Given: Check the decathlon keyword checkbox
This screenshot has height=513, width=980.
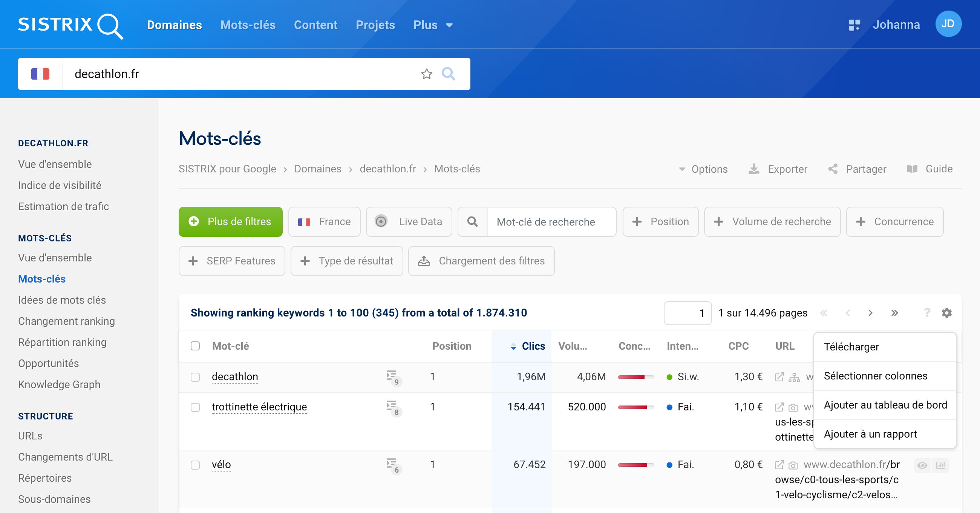Looking at the screenshot, I should pos(195,377).
